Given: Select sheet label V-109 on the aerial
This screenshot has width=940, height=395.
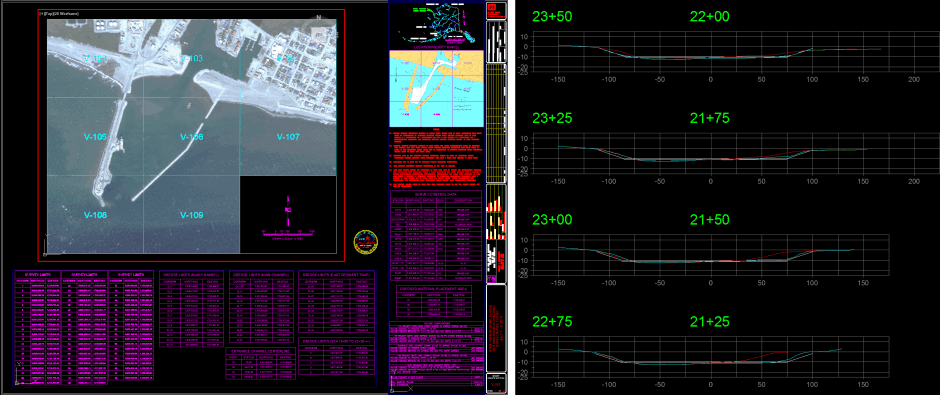Looking at the screenshot, I should [x=192, y=215].
